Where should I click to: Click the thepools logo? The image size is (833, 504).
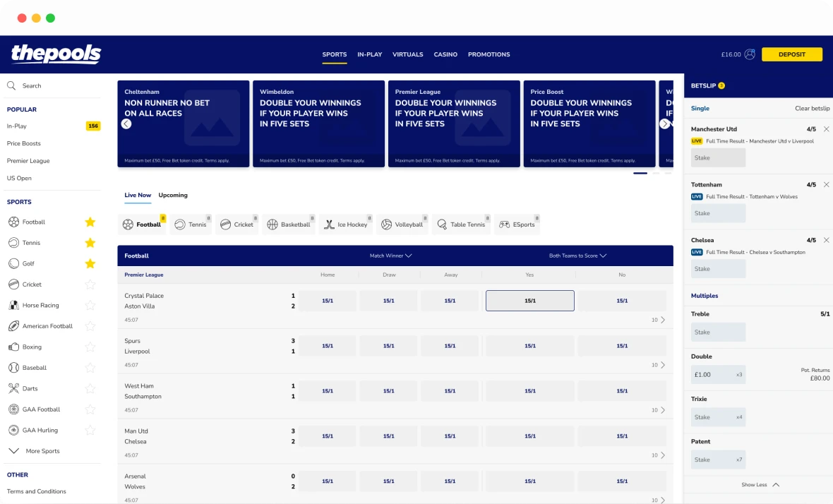pyautogui.click(x=56, y=54)
